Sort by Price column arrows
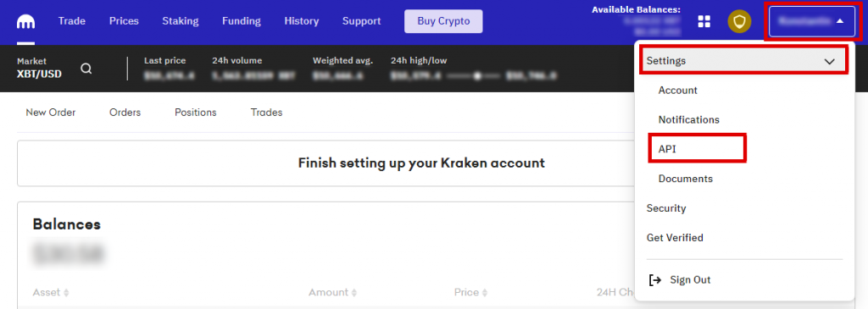 484,292
